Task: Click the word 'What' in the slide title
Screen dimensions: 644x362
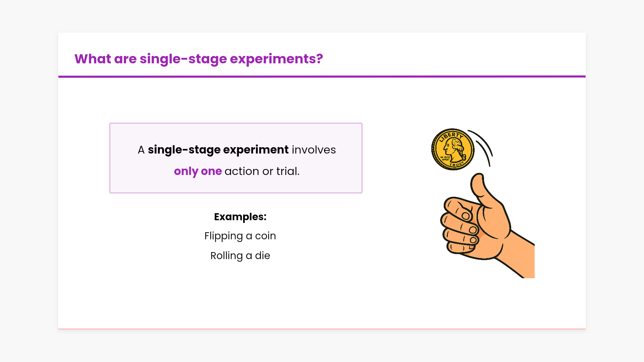Action: tap(93, 59)
